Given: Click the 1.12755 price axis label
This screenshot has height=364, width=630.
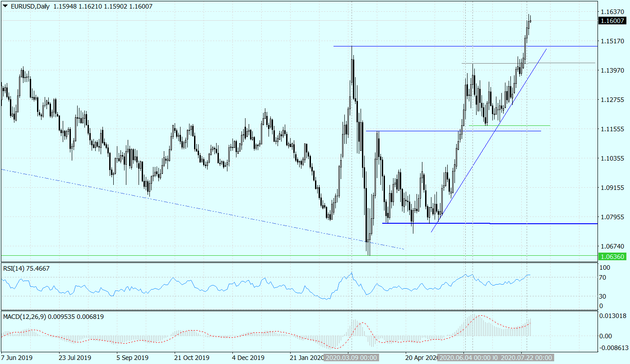Looking at the screenshot, I should (x=613, y=100).
